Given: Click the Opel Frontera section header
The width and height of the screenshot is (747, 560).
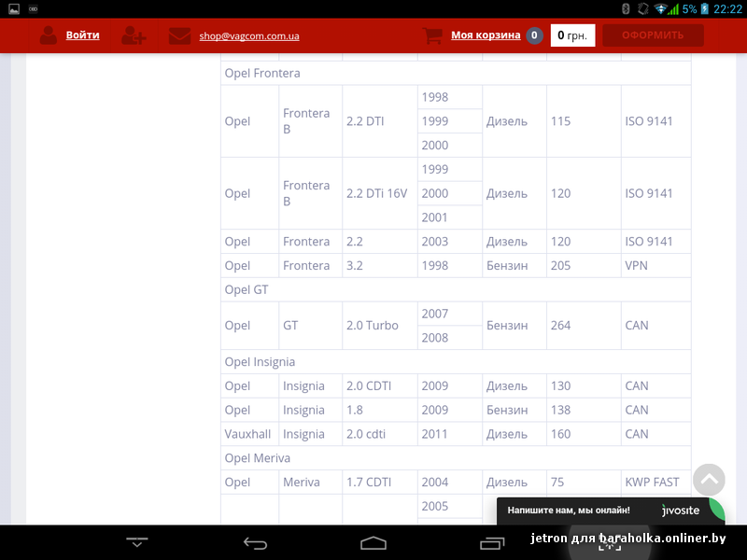Looking at the screenshot, I should coord(456,74).
